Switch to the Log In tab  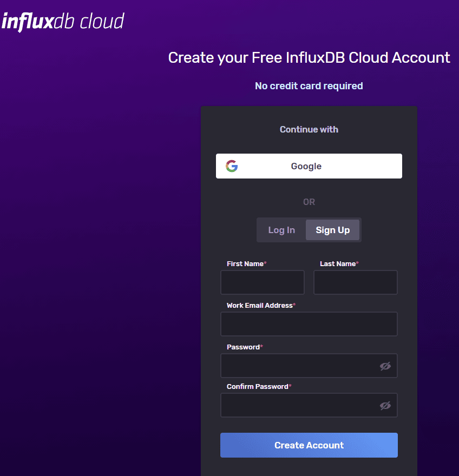click(281, 229)
